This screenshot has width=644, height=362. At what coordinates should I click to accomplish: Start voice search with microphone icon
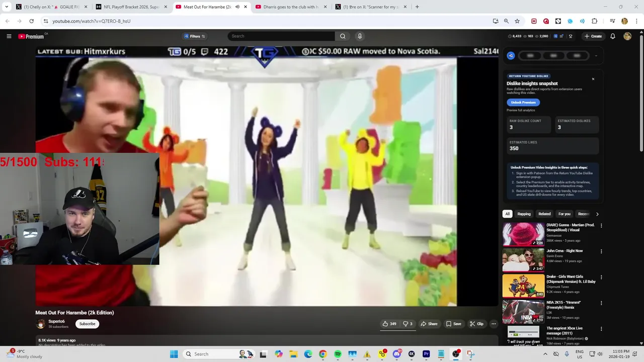pos(360,36)
